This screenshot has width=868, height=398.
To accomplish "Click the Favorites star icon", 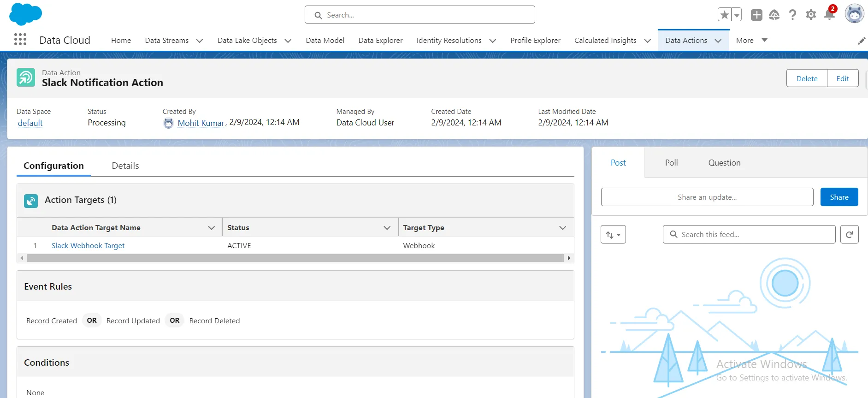I will click(725, 15).
